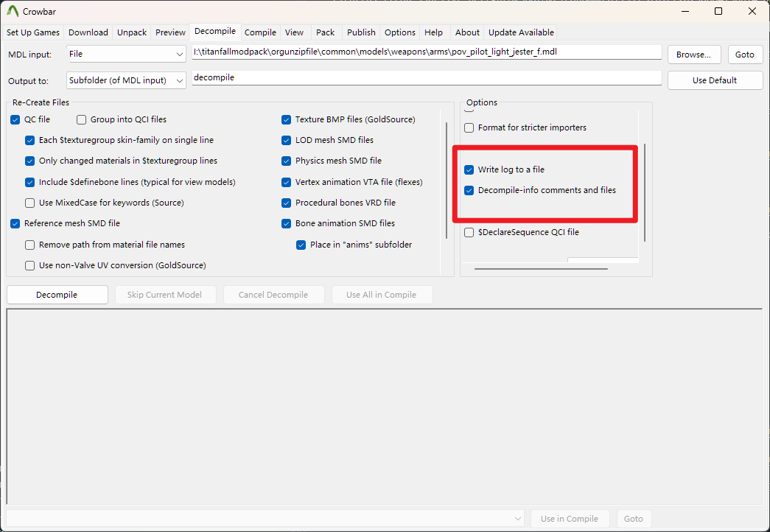
Task: Enable $DeclareSequence QCI file option
Action: 469,232
